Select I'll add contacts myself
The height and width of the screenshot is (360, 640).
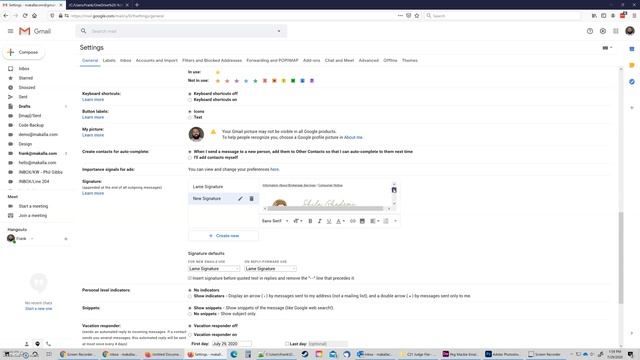(190, 158)
